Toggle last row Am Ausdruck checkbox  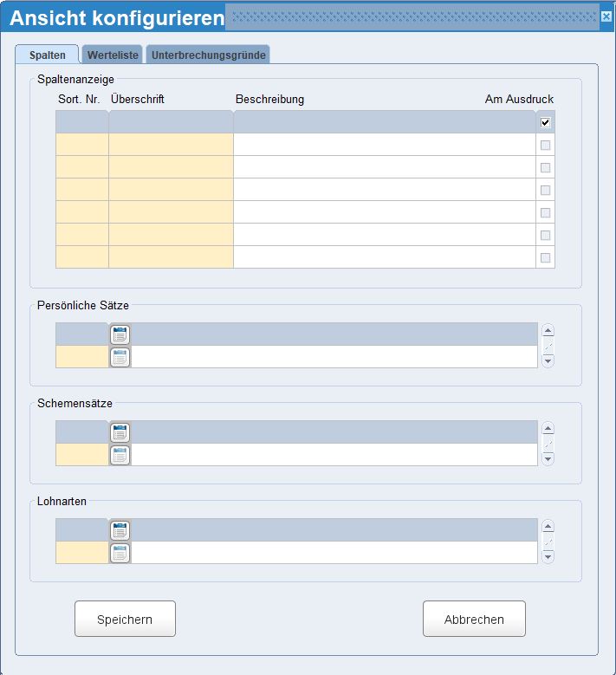point(545,257)
